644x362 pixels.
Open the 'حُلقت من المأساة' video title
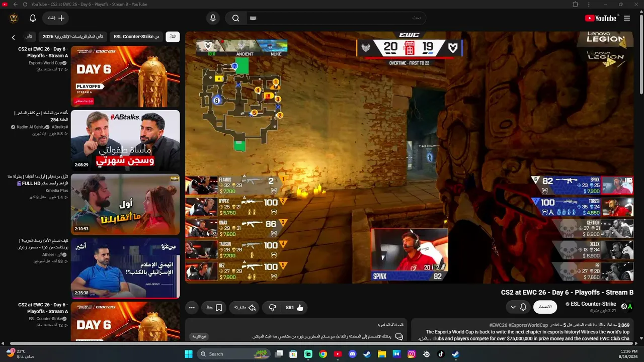click(41, 116)
